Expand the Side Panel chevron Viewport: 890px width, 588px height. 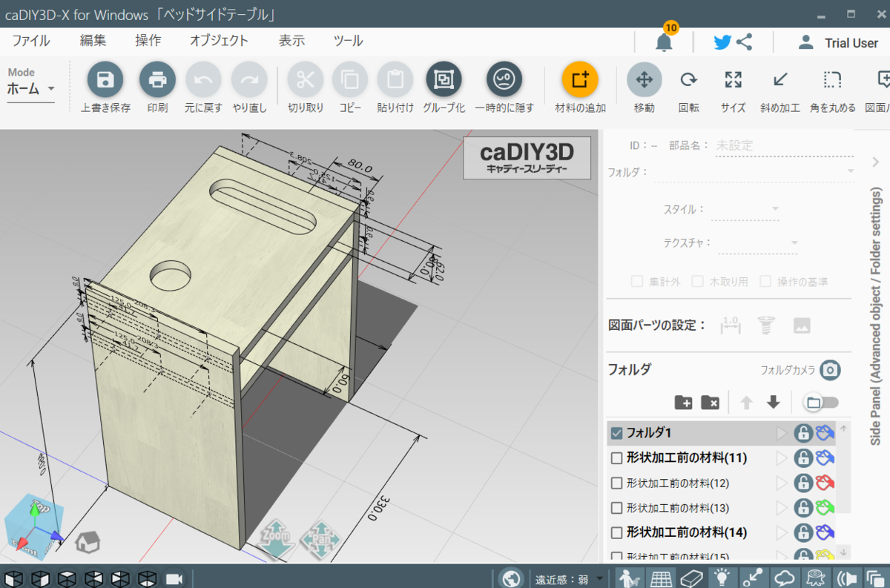[x=876, y=162]
